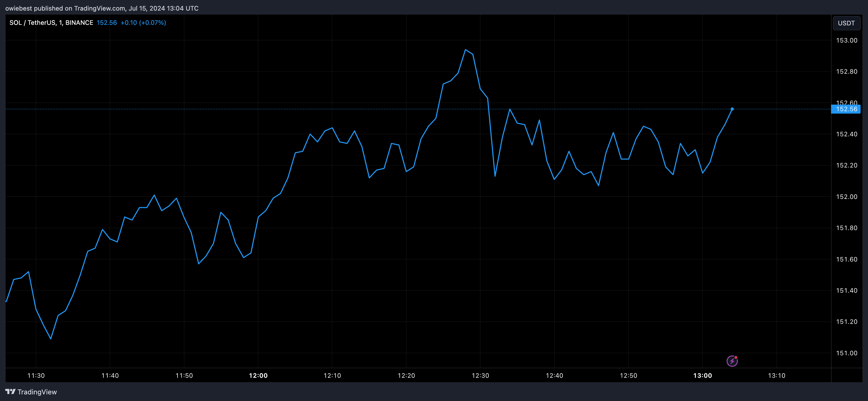Click the blue dot at end of line
The image size is (868, 401).
pos(732,109)
